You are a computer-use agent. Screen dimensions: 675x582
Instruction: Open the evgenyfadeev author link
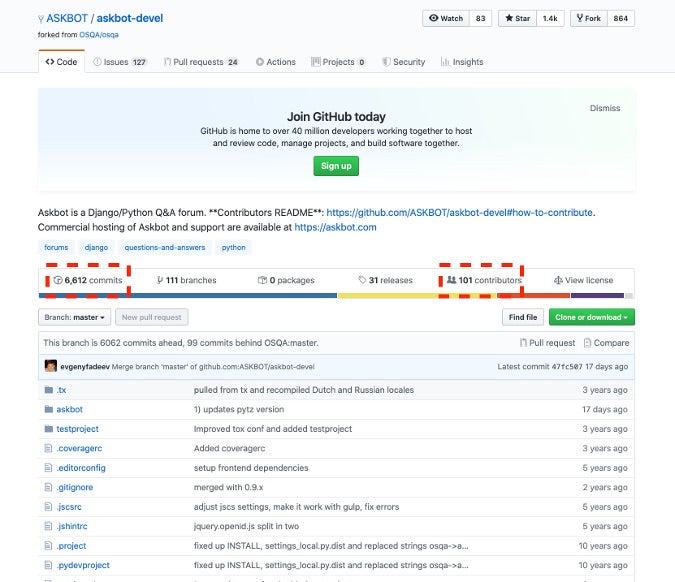tap(85, 367)
